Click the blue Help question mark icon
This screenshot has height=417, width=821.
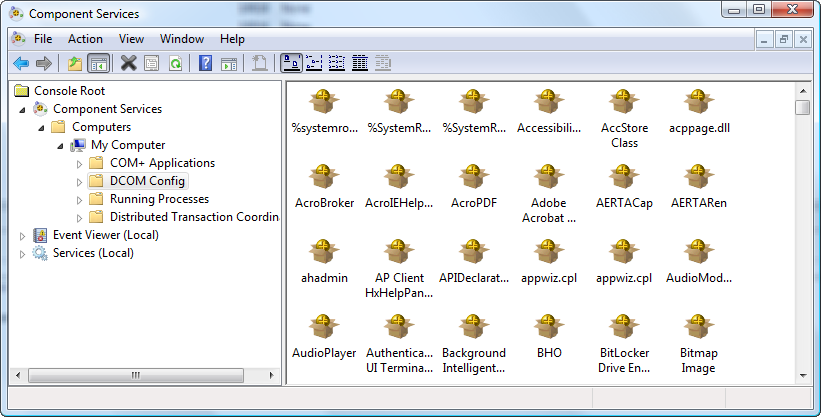pos(205,63)
